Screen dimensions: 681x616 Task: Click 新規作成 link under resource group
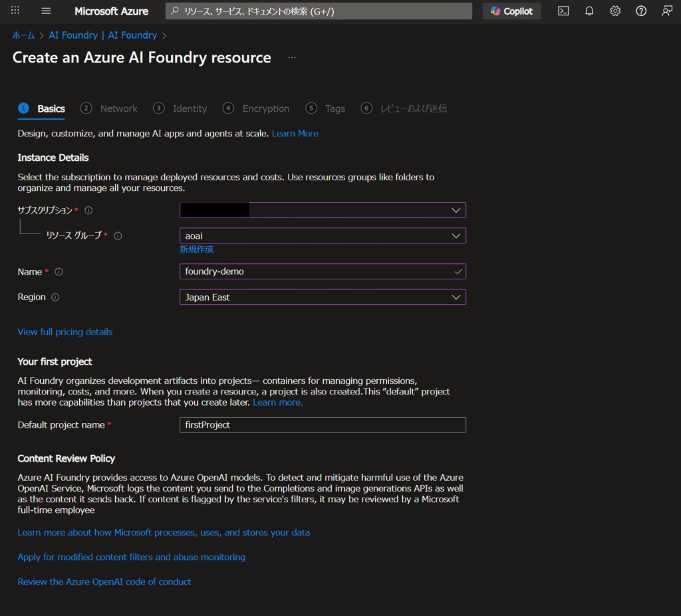pos(197,249)
